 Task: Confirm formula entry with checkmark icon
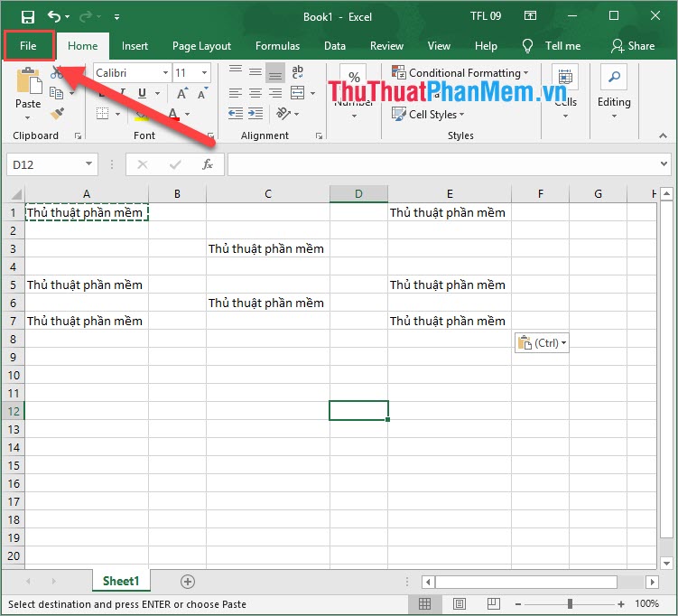[x=175, y=164]
